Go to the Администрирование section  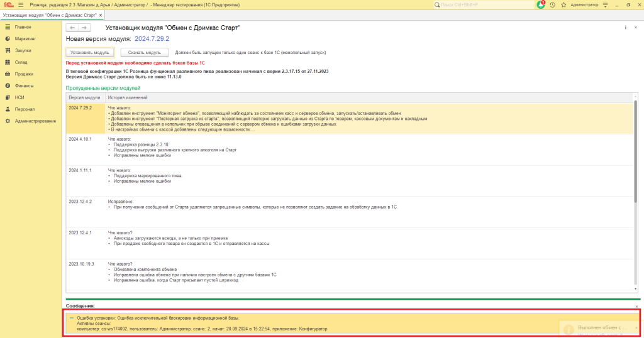(35, 121)
